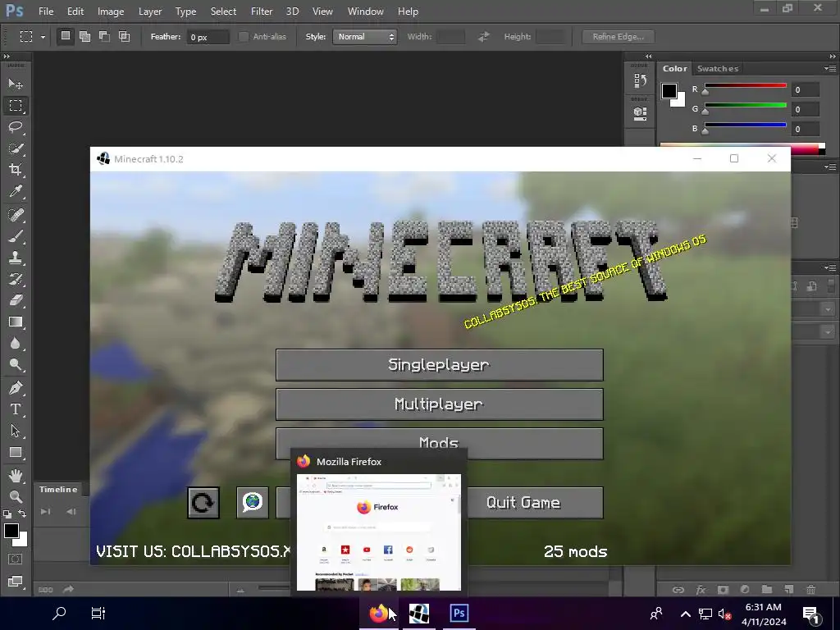
Task: Select the Quick Selection tool
Action: [x=16, y=148]
